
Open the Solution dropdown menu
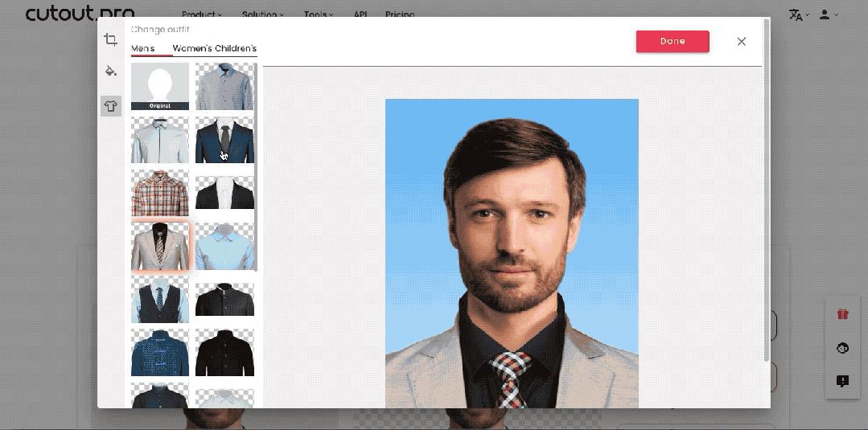263,14
